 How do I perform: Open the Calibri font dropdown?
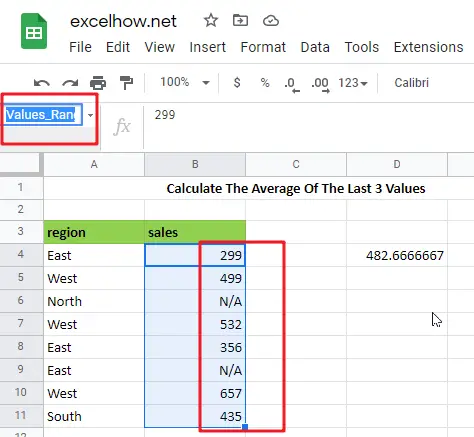pos(412,83)
